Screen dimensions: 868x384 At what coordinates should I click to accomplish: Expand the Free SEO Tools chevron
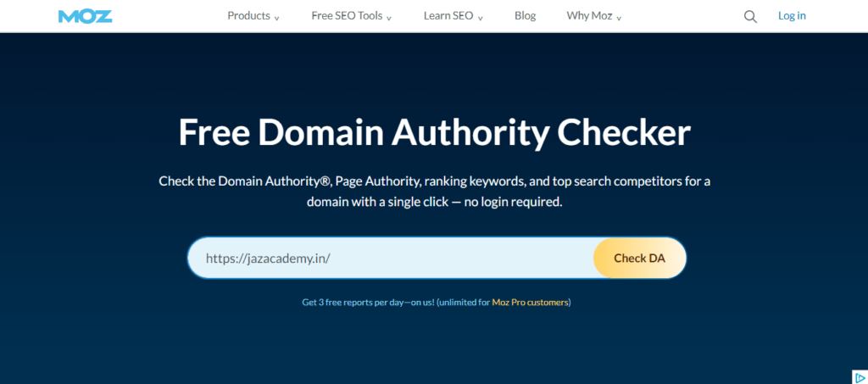click(390, 18)
